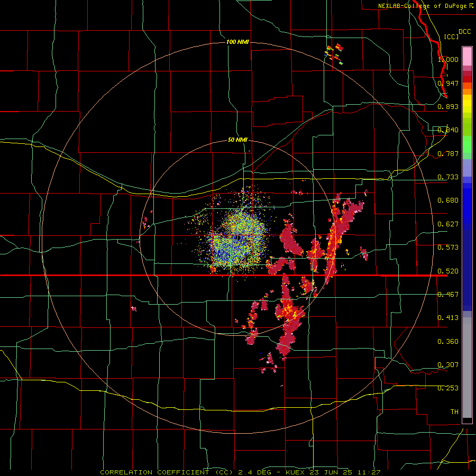The image size is (476, 476).
Task: Click the 1.000 scale value
Action: 448,59
